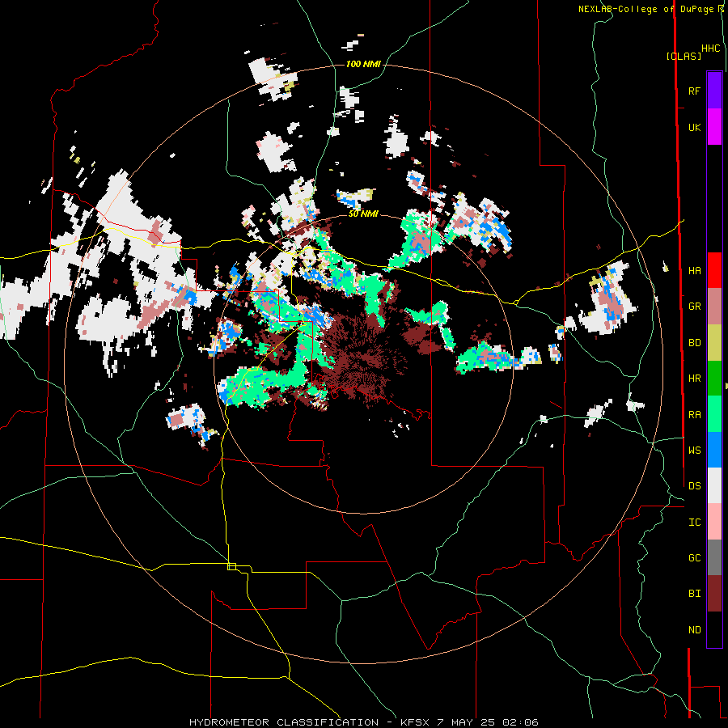Viewport: 728px width, 728px height.
Task: Select the gray GC legend swatch
Action: point(714,557)
